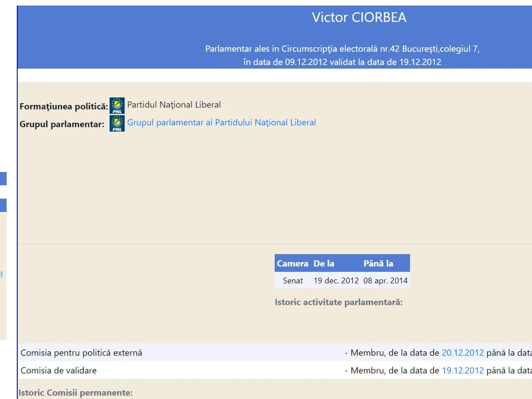Select Comisia pentru politică externă row title
Image resolution: width=532 pixels, height=399 pixels.
[x=82, y=353]
